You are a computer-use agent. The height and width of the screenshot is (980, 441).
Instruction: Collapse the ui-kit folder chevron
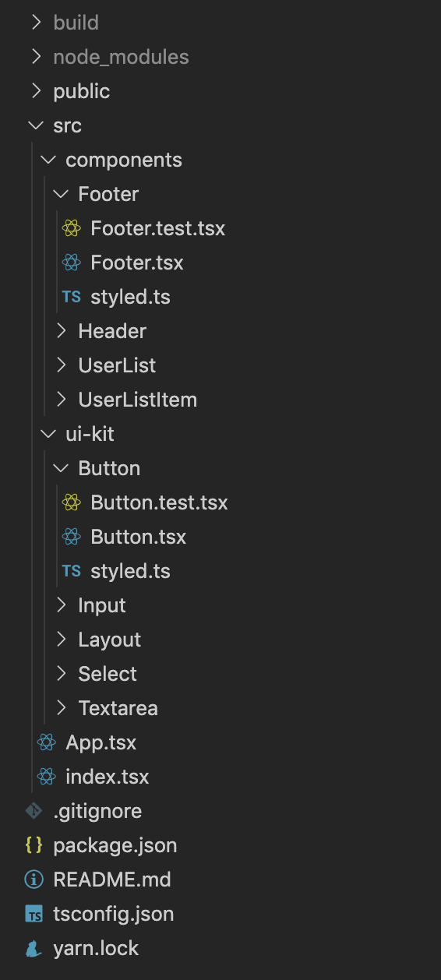[x=48, y=434]
